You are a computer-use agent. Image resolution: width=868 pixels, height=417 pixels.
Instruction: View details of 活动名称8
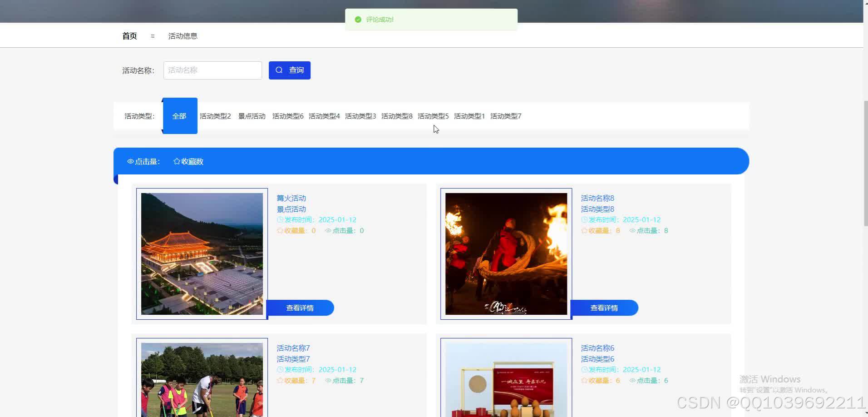point(604,308)
